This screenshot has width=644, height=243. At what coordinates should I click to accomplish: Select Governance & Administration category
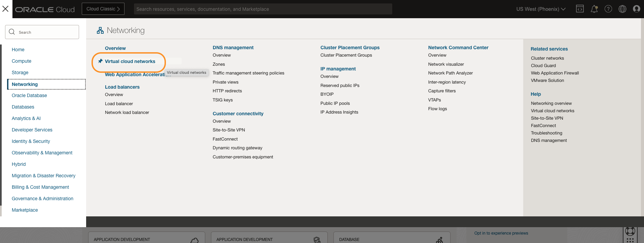pos(42,199)
